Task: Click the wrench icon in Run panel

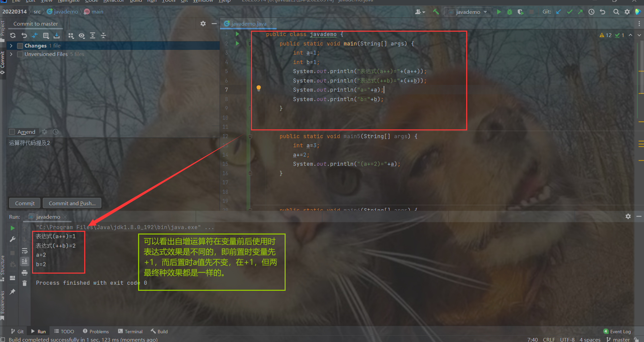Action: 12,239
